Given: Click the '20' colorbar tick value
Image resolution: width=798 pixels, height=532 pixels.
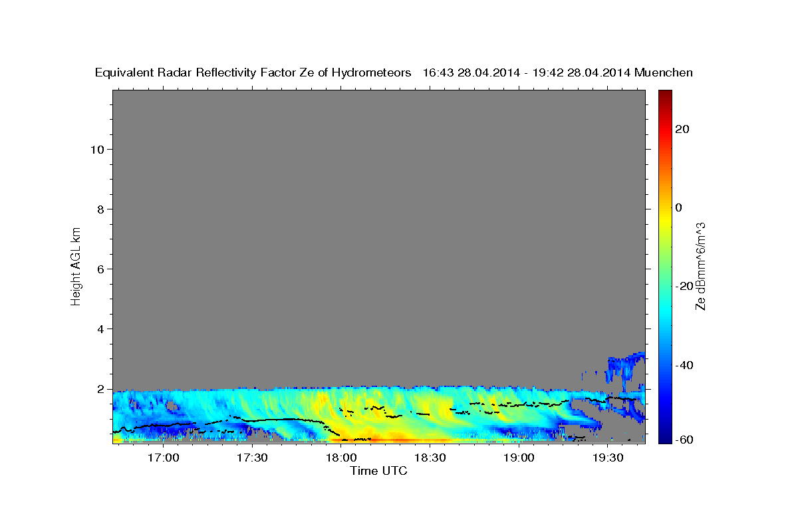Looking at the screenshot, I should (682, 129).
